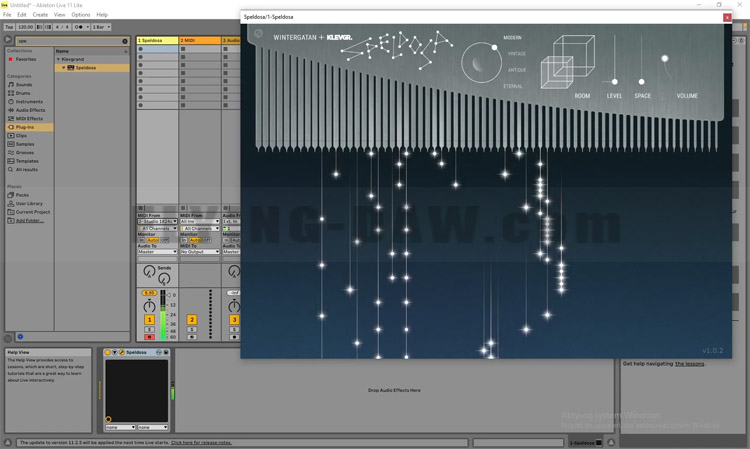Open the Edit menu
The image size is (750, 449).
tap(22, 15)
